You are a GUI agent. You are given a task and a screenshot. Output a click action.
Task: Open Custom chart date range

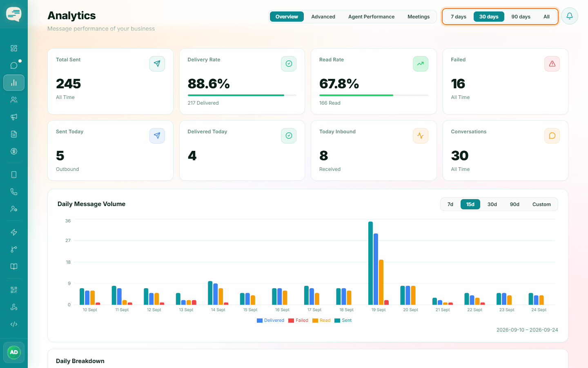click(x=541, y=204)
